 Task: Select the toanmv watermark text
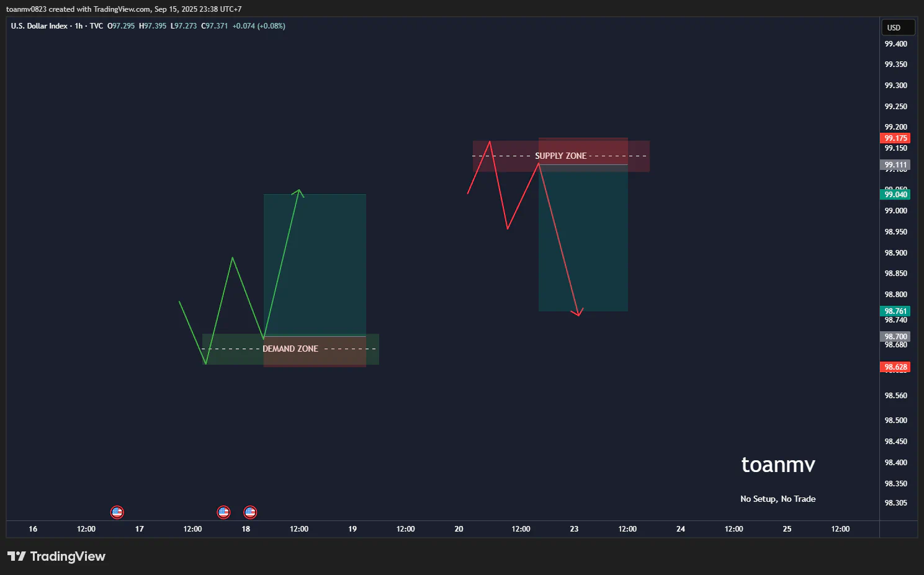(x=778, y=465)
